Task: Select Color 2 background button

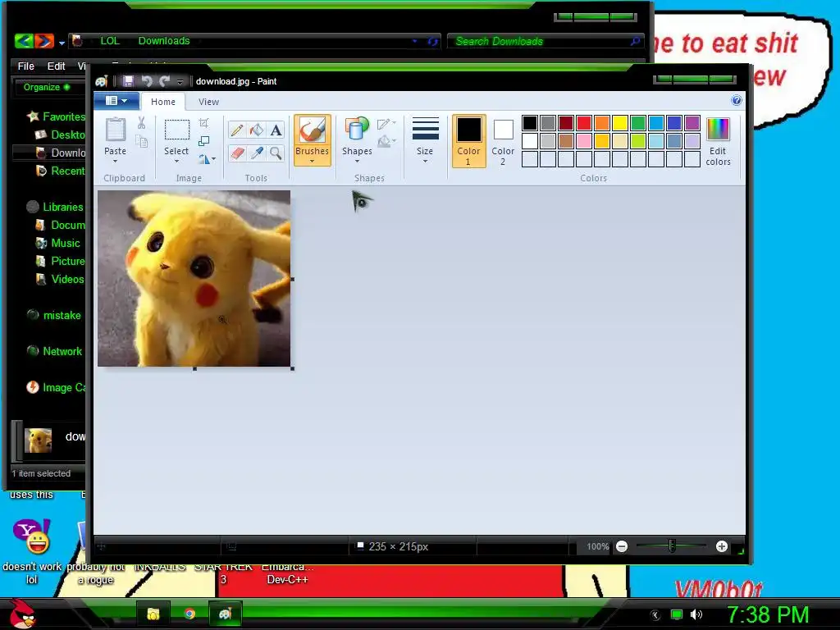Action: tap(503, 141)
